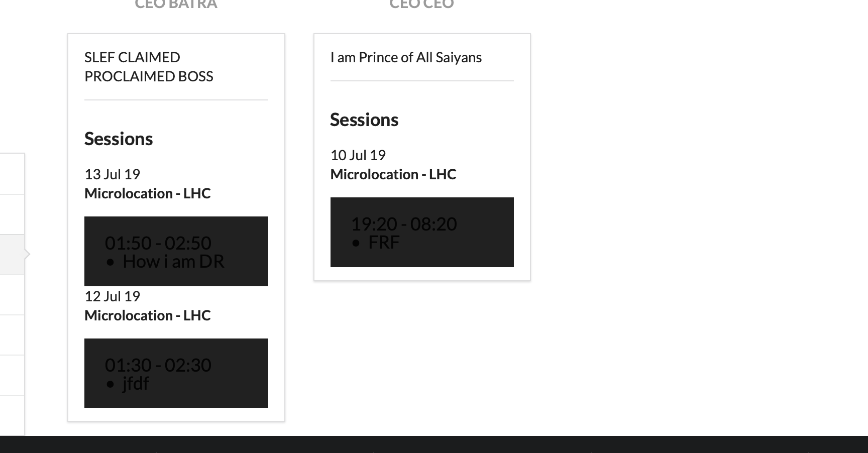Open the CEO CEO speaker heading
This screenshot has height=453, width=868.
coord(421,4)
